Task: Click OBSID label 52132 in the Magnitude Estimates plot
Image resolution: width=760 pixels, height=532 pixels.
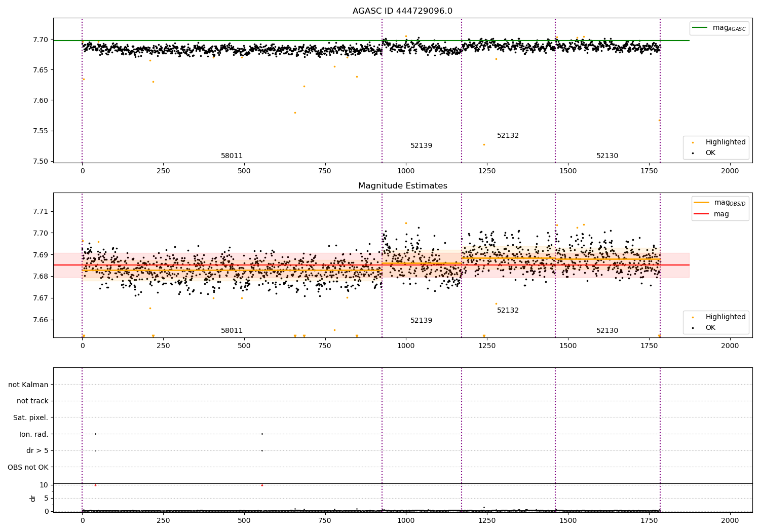Action: pos(508,310)
